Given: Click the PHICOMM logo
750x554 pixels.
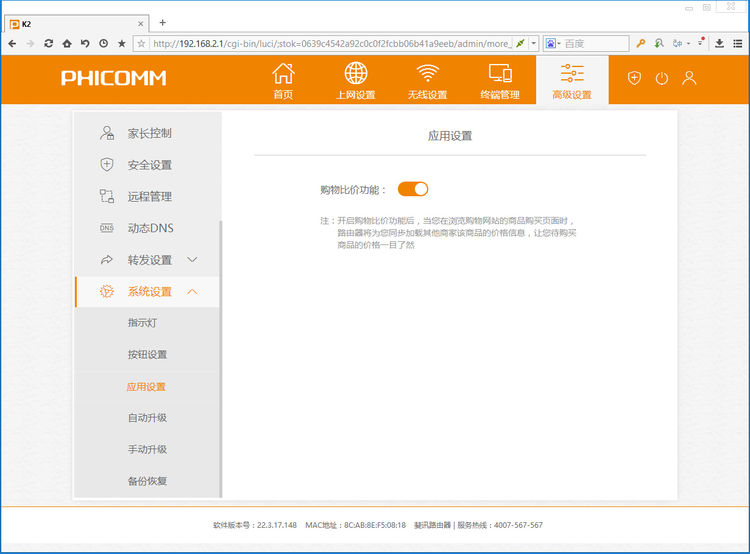Looking at the screenshot, I should (x=113, y=78).
